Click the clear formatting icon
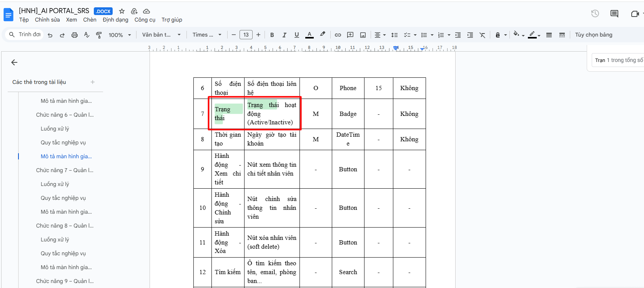This screenshot has height=288, width=644. point(482,35)
